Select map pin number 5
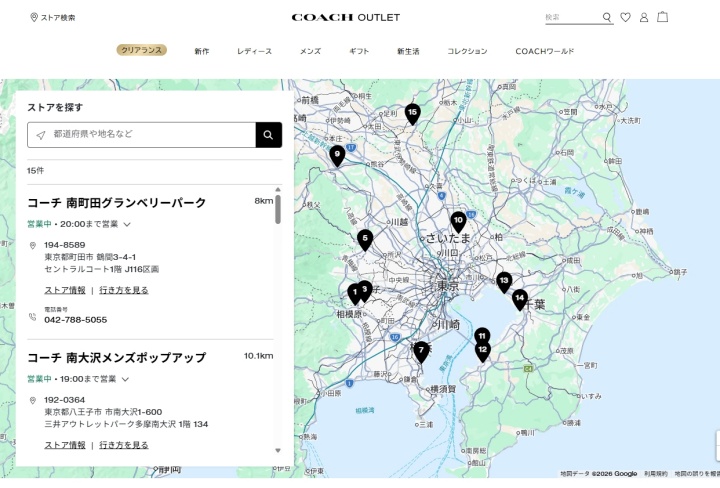The width and height of the screenshot is (720, 488). point(365,240)
